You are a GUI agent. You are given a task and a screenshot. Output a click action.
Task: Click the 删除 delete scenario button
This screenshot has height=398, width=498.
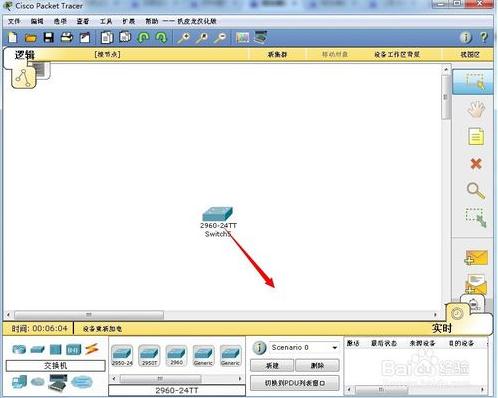tap(317, 366)
